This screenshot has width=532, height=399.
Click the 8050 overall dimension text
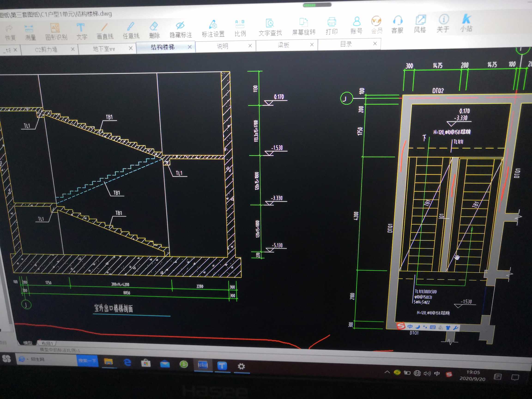click(x=127, y=293)
